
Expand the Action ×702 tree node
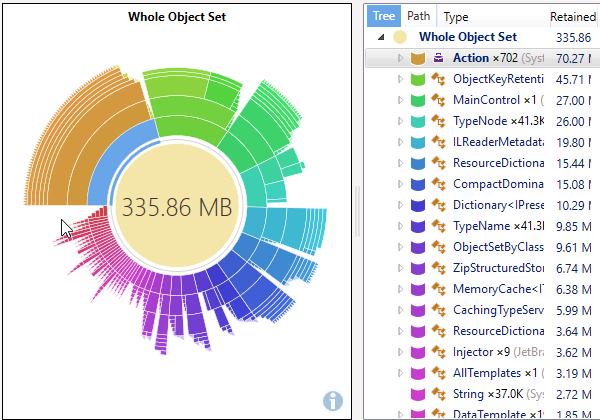click(399, 59)
